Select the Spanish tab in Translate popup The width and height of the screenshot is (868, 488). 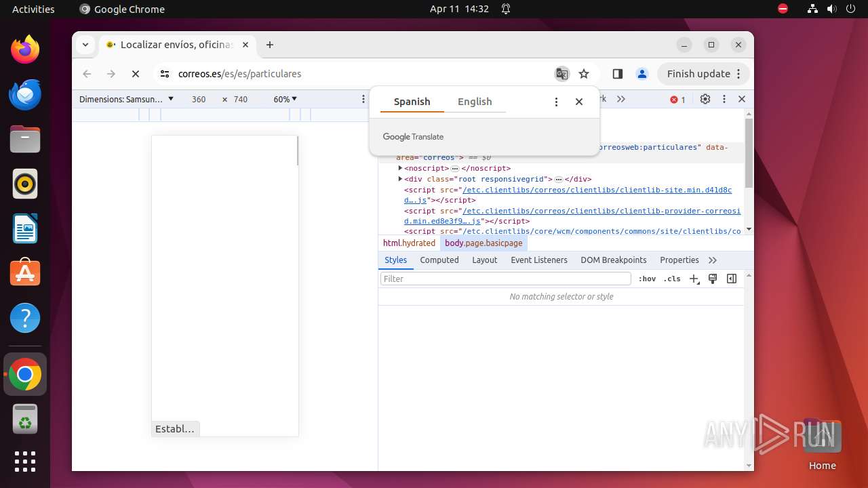tap(412, 102)
